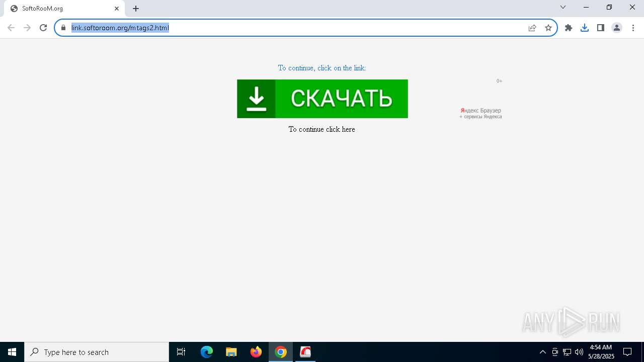Open the taskbar clock and date
Image resolution: width=644 pixels, height=362 pixels.
click(x=601, y=352)
